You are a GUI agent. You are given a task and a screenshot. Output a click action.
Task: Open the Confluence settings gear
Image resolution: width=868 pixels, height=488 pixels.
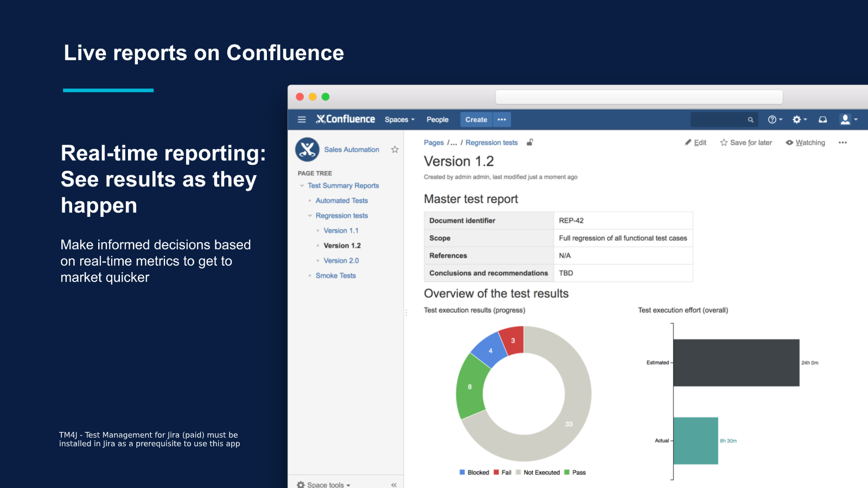point(796,119)
